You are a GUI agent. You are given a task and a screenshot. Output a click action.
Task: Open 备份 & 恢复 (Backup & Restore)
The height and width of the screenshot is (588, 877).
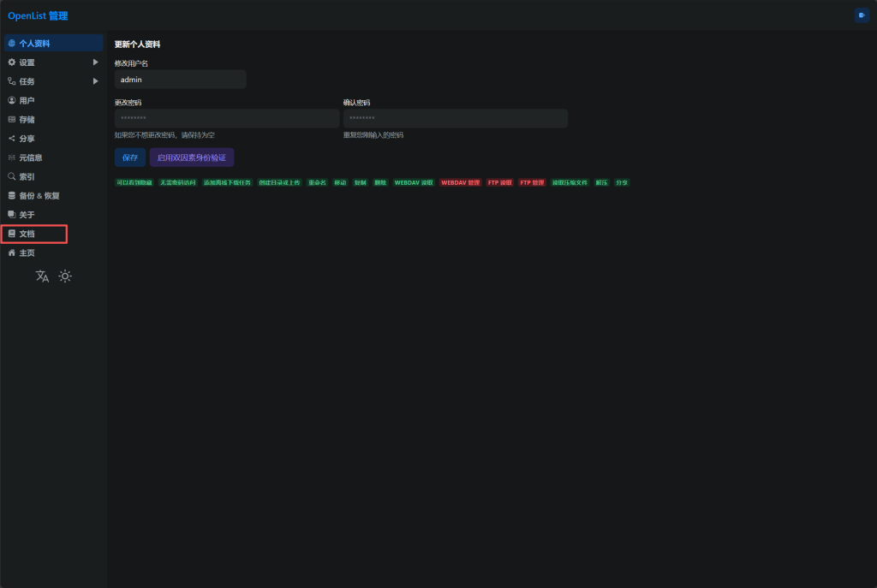pyautogui.click(x=39, y=195)
